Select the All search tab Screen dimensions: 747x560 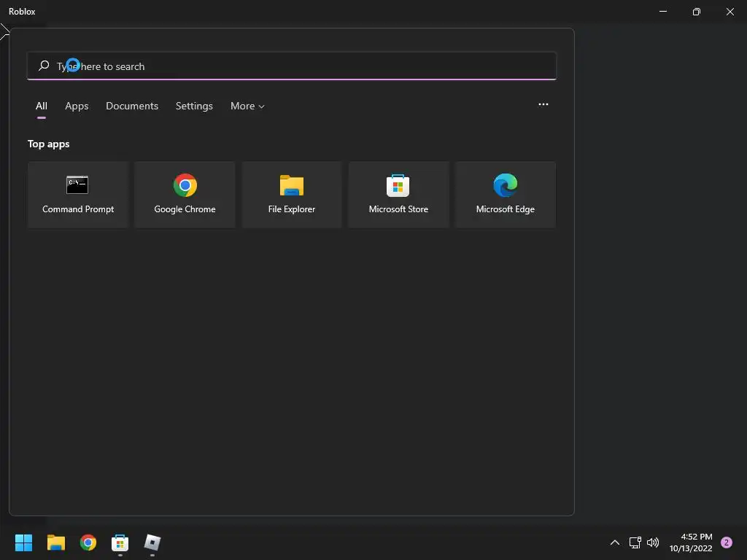(42, 106)
